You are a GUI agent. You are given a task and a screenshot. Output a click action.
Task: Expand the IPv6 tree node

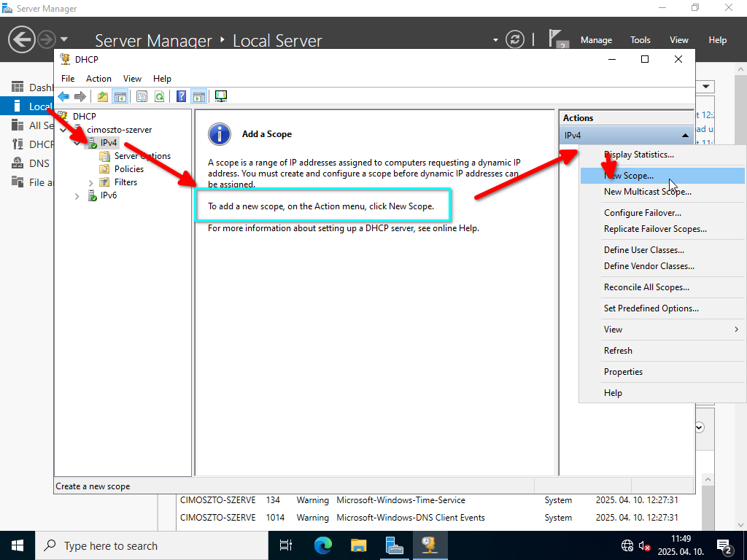pos(77,195)
